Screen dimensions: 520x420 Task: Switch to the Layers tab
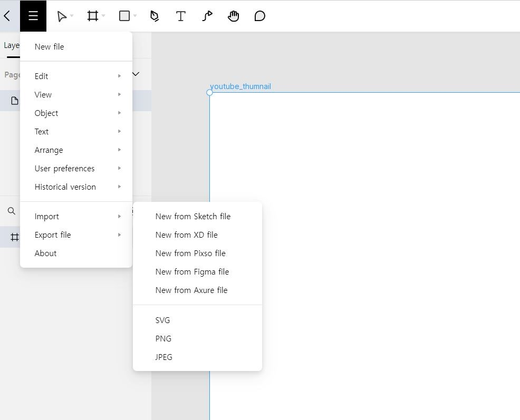tap(12, 45)
